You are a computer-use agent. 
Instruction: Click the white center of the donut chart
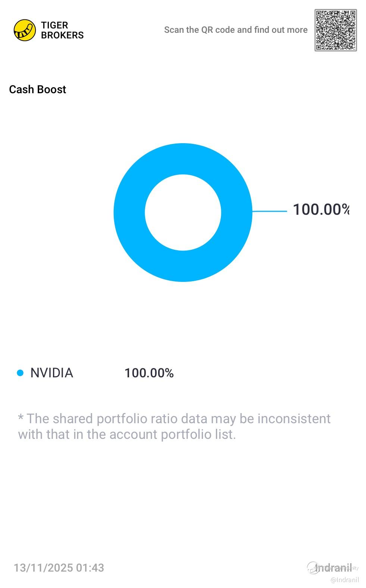point(183,213)
